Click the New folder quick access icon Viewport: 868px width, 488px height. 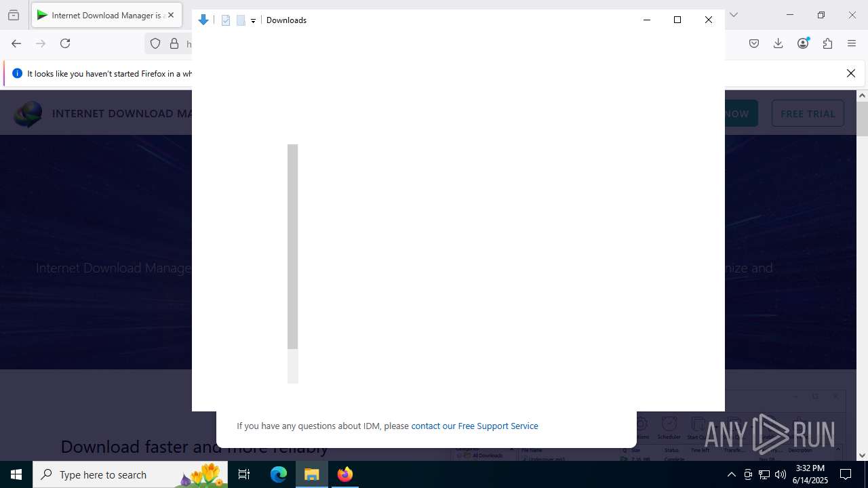[241, 20]
